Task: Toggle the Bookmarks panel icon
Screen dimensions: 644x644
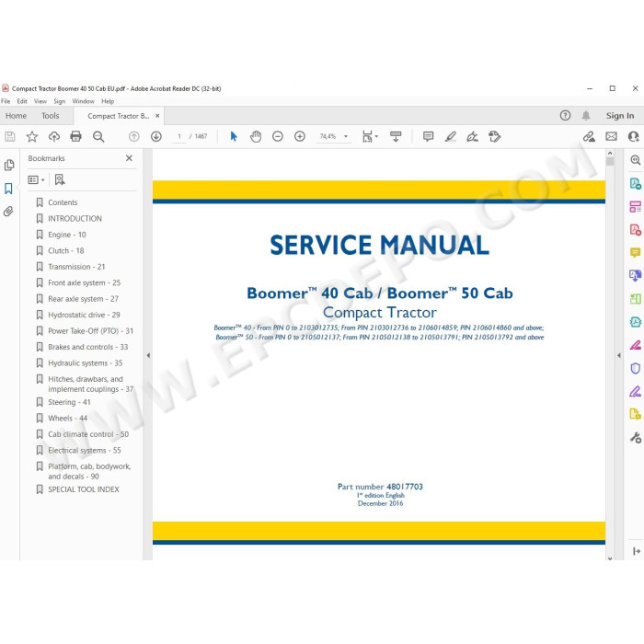Action: (x=8, y=189)
